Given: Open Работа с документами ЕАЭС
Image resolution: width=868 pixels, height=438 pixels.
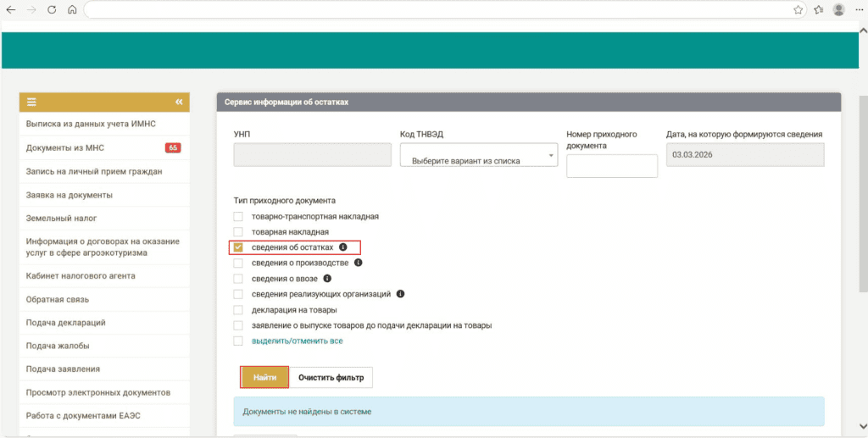Looking at the screenshot, I should (104, 416).
